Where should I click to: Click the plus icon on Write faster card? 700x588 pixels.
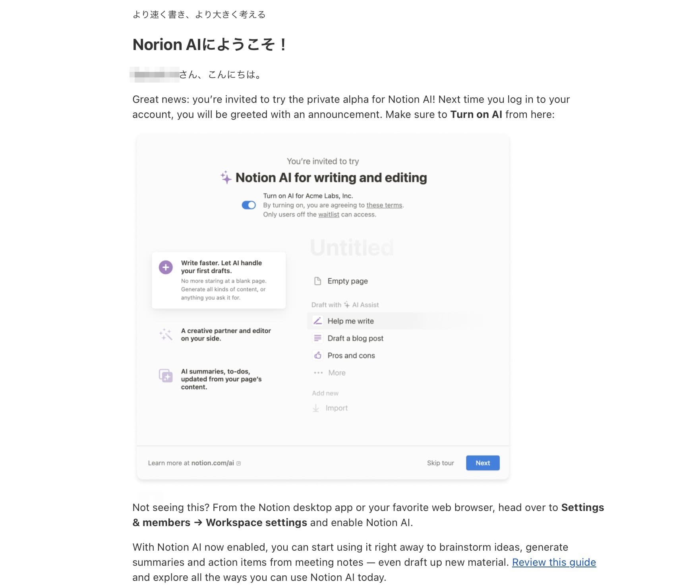click(x=165, y=267)
